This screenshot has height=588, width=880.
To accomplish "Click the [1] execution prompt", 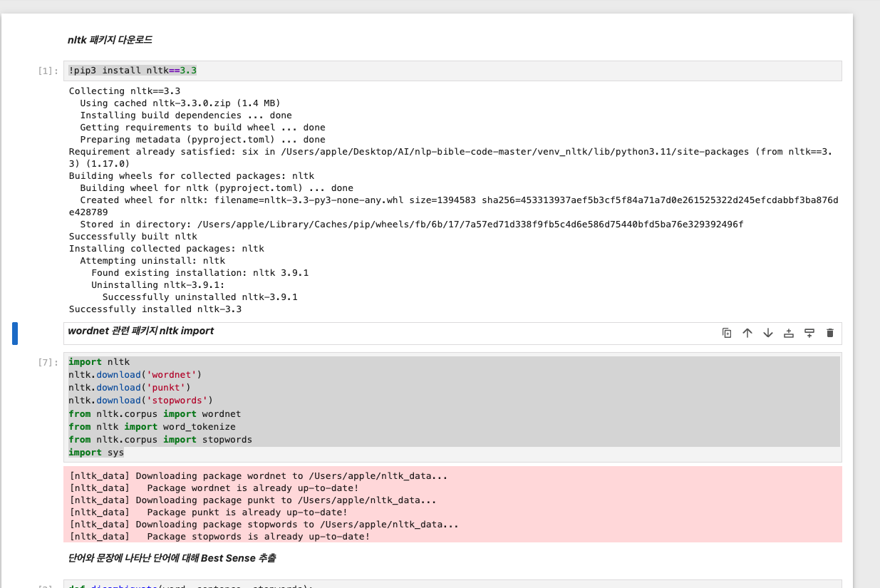I will coord(48,71).
